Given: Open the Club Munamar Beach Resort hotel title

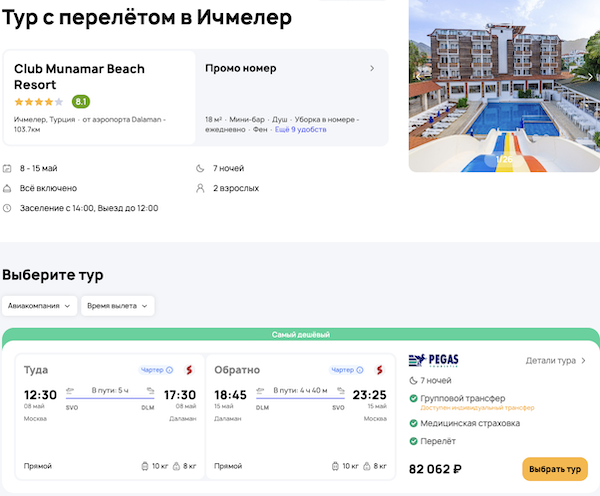Looking at the screenshot, I should pos(79,77).
